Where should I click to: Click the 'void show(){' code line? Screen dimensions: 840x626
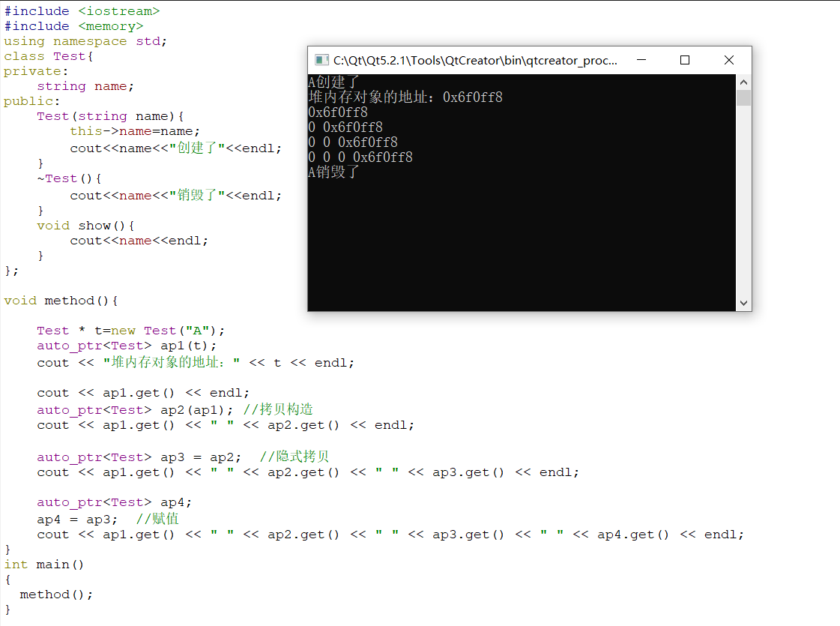85,226
